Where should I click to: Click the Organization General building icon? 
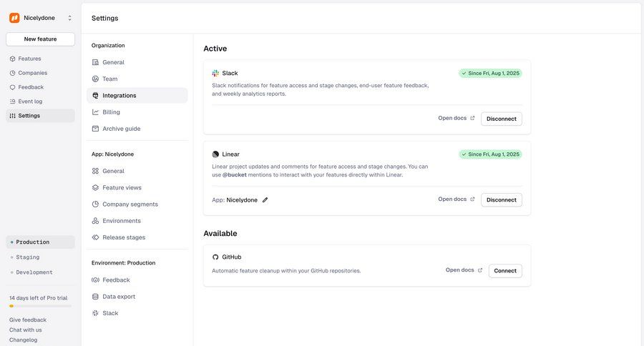pos(95,62)
